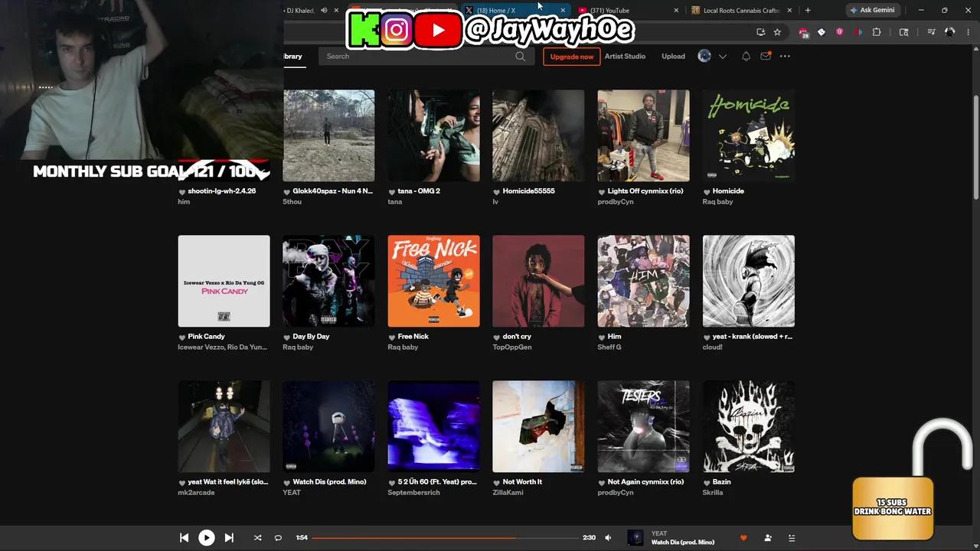Open now-playing track artwork thumbnail in player

coord(635,538)
